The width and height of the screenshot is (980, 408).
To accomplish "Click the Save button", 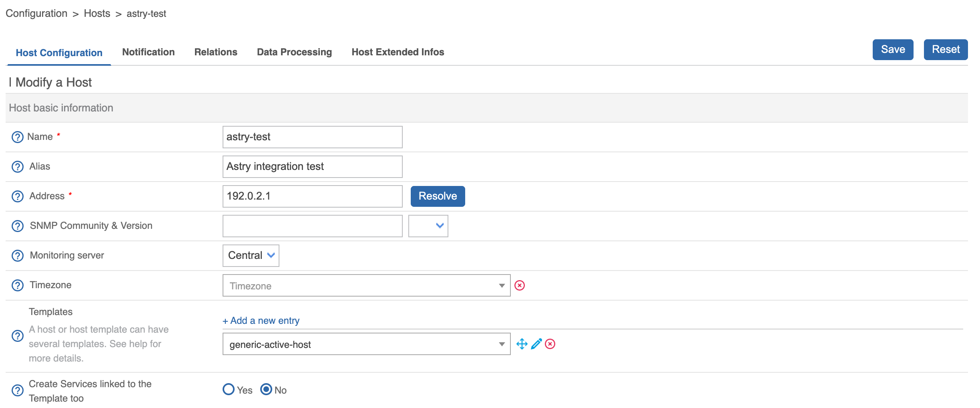I will coord(893,50).
